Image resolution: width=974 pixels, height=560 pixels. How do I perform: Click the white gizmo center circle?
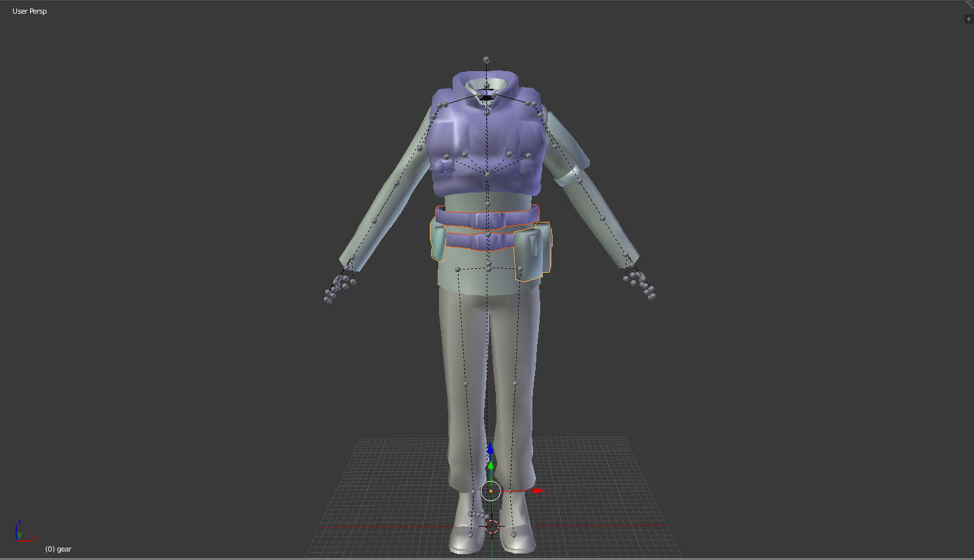491,490
